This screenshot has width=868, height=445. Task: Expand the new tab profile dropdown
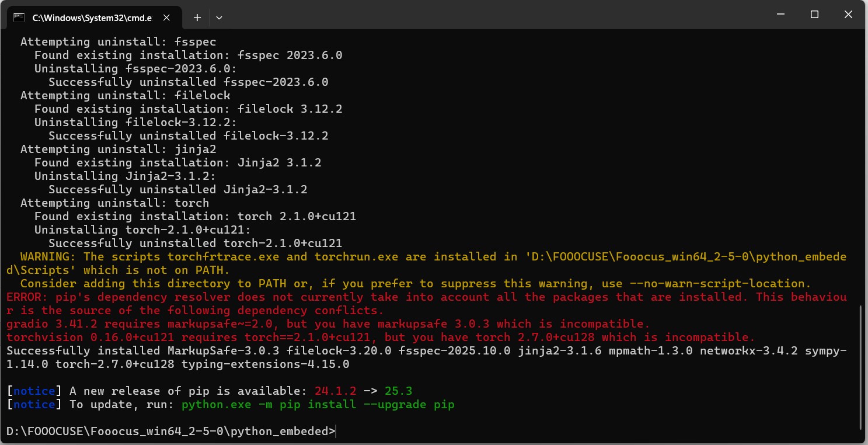point(219,18)
